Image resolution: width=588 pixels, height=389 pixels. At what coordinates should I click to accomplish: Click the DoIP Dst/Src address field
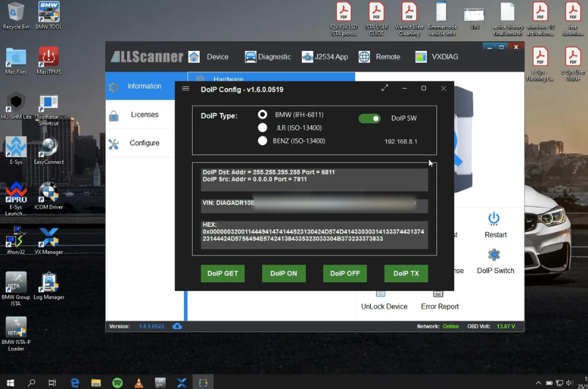click(x=315, y=180)
